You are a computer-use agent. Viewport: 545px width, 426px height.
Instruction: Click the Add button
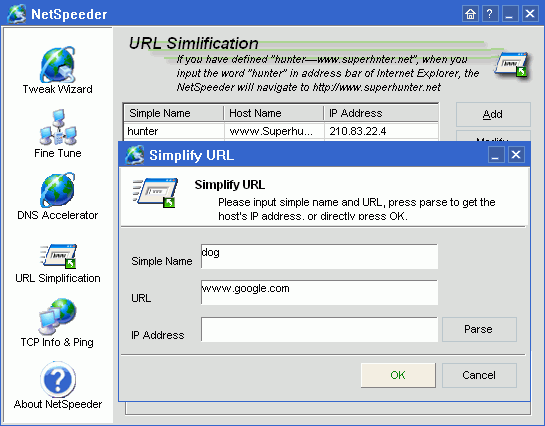[x=493, y=114]
